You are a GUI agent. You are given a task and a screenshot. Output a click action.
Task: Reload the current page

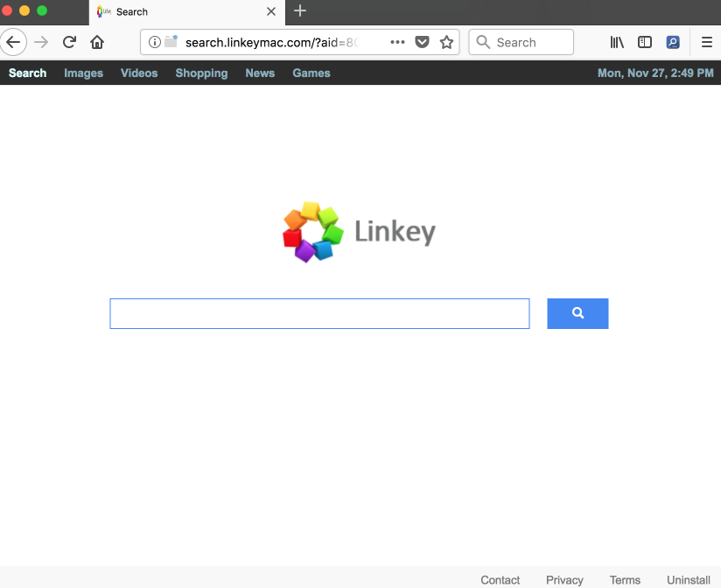point(69,42)
